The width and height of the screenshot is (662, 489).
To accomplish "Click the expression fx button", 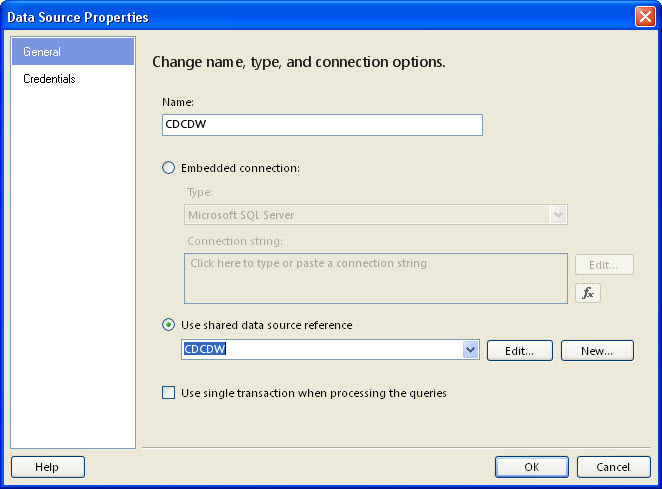I will coord(589,293).
